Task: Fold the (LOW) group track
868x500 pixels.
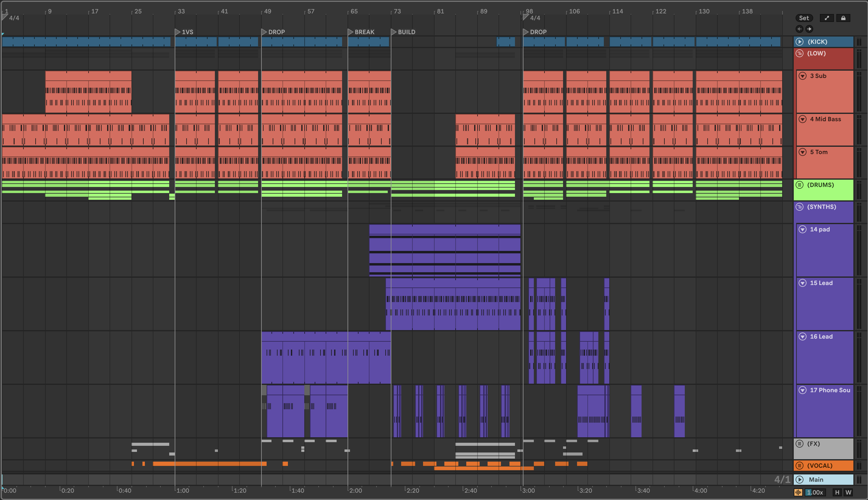Action: tap(799, 53)
